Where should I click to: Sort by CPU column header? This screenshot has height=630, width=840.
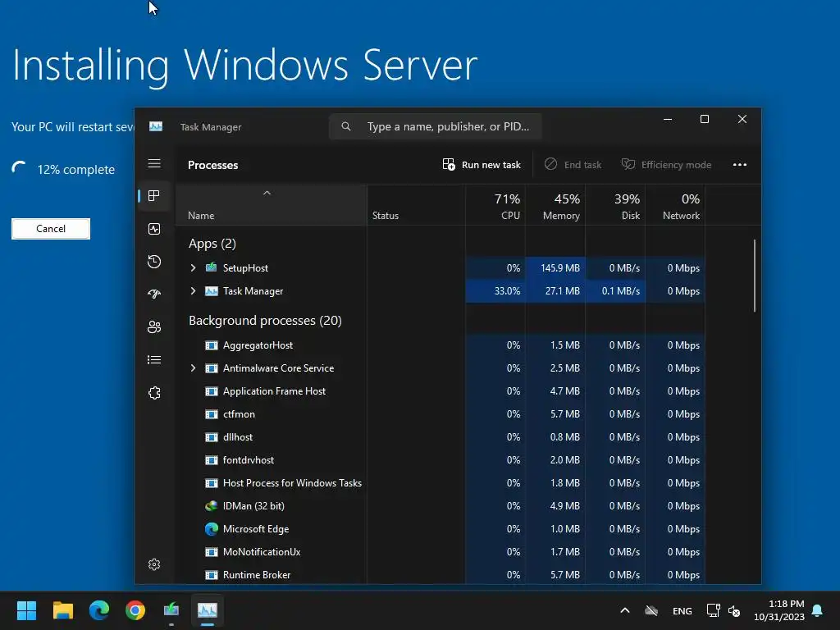point(495,206)
